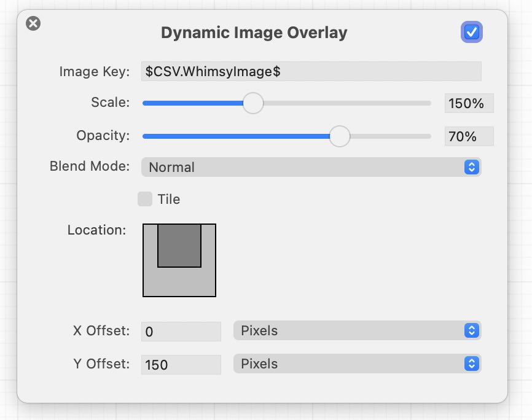Click the dark overlay rectangle in Location
Viewport: 532px width, 420px height.
coord(179,245)
